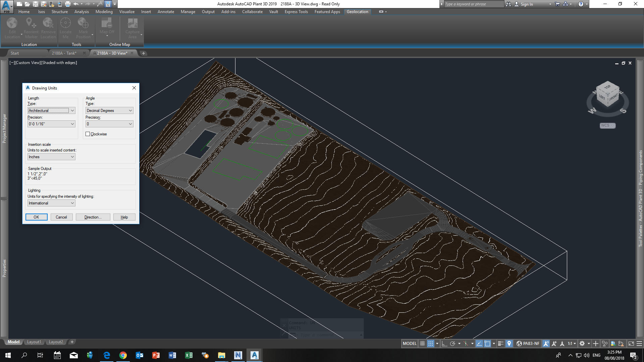
Task: Open the AutoCAD P3D application menu
Action: 6,6
